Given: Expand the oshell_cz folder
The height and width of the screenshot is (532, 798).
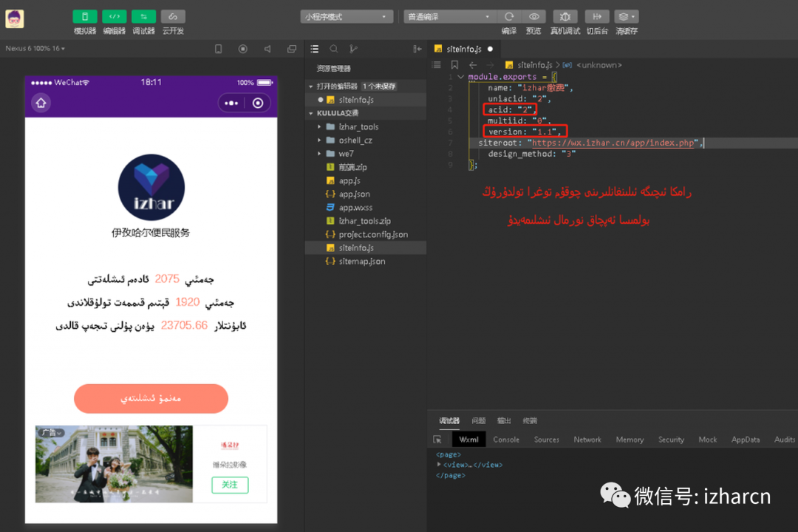Looking at the screenshot, I should tap(320, 140).
